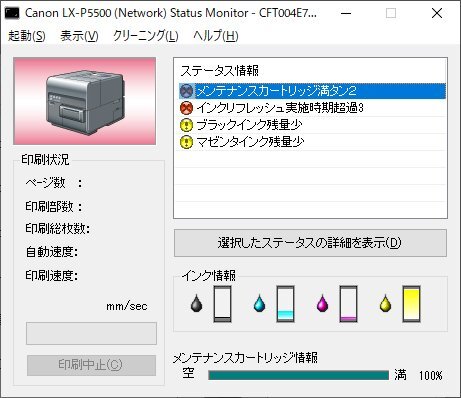The width and height of the screenshot is (461, 398).
Task: Open the ヘルプ(H) menu
Action: (x=215, y=36)
